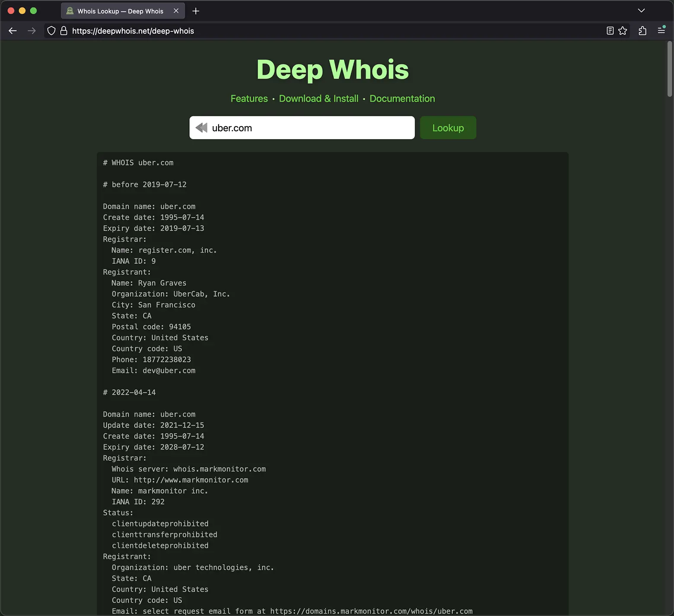Screen dimensions: 674x616
Task: Toggle reader view for the page
Action: tap(610, 31)
